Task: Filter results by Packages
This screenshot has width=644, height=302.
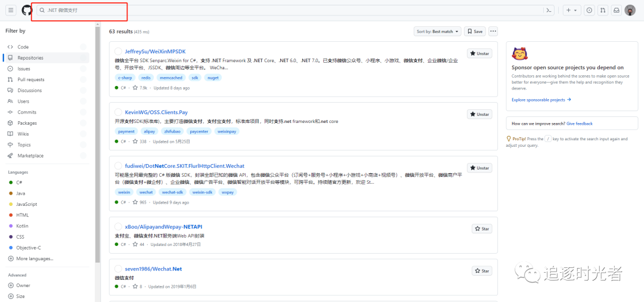Action: coord(46,123)
